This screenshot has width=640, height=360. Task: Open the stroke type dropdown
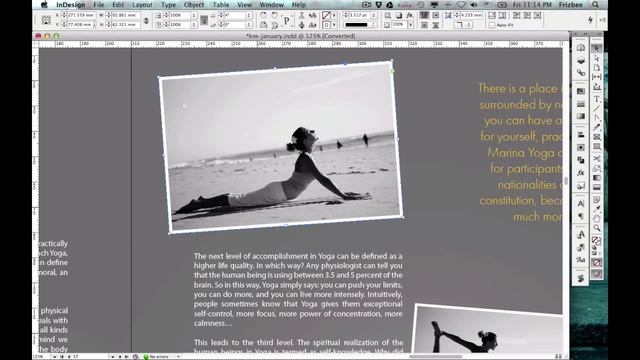click(373, 25)
